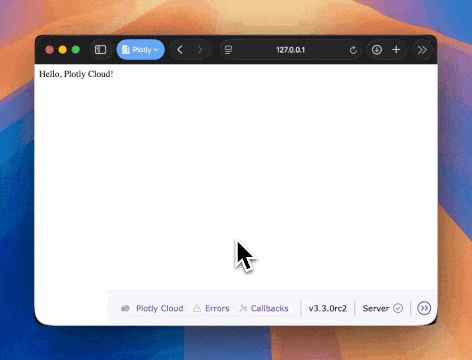Click the cloud icon beside Plotly Cloud
472x360 pixels.
(x=125, y=308)
